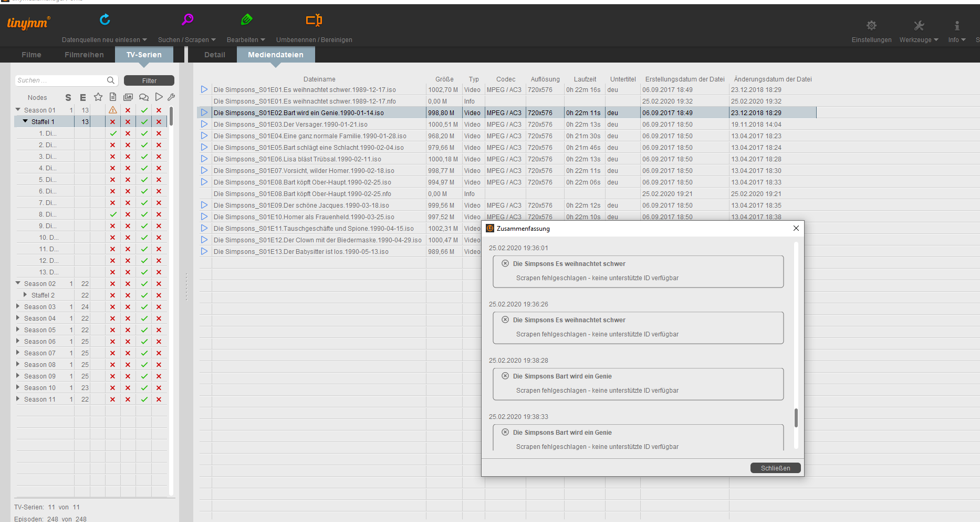Switch to the Filme tab
The width and height of the screenshot is (980, 522).
32,55
